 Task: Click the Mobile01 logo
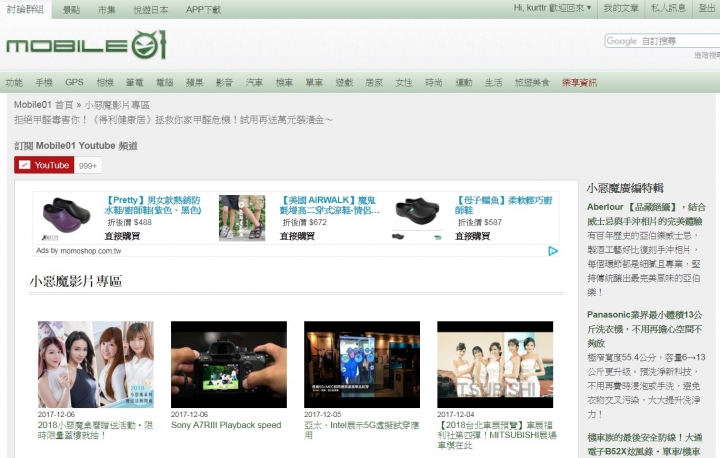pyautogui.click(x=86, y=45)
